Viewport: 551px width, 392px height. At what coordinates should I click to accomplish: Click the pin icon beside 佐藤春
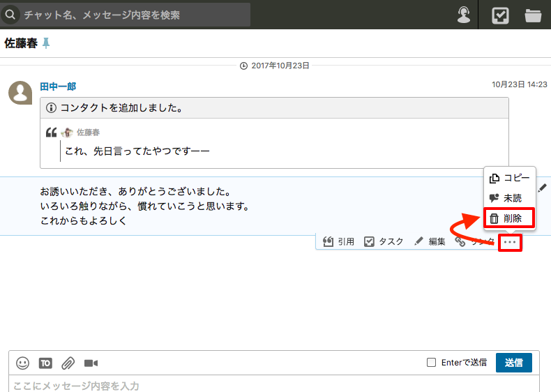[46, 43]
